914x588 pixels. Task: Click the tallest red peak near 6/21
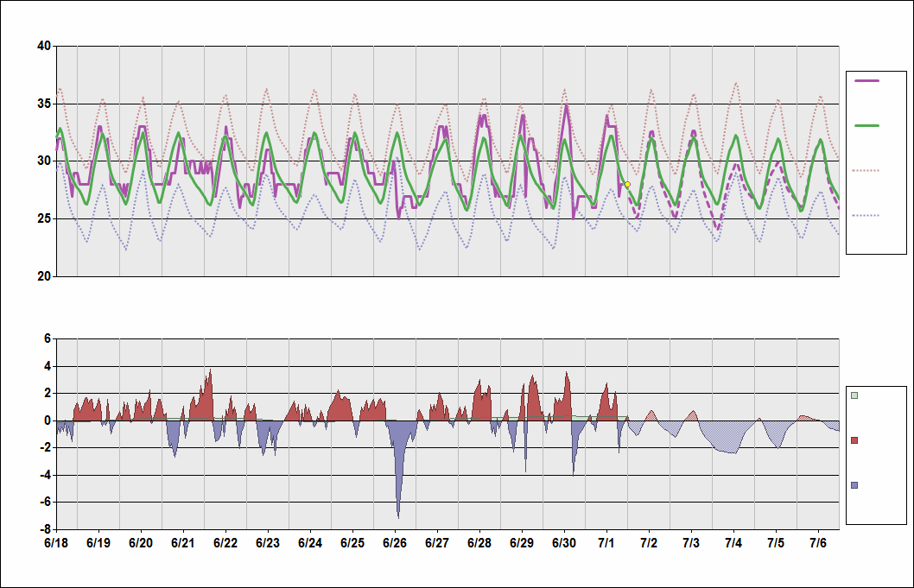(x=210, y=371)
